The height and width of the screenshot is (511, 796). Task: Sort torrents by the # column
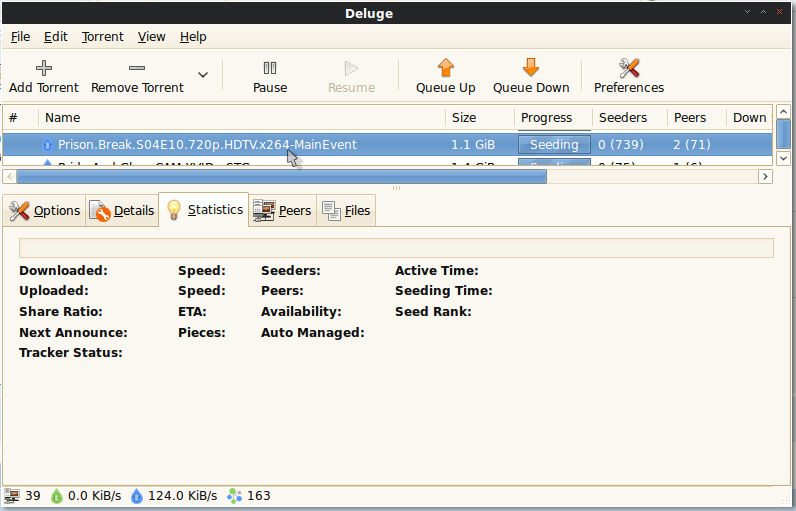click(x=20, y=118)
